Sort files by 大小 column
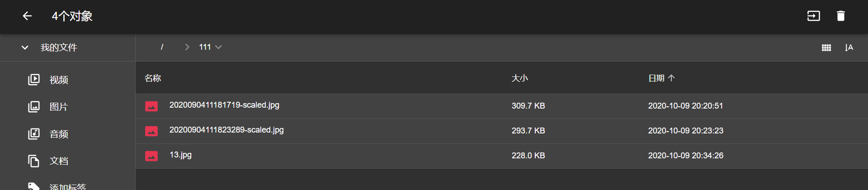The height and width of the screenshot is (190, 868). pos(519,78)
